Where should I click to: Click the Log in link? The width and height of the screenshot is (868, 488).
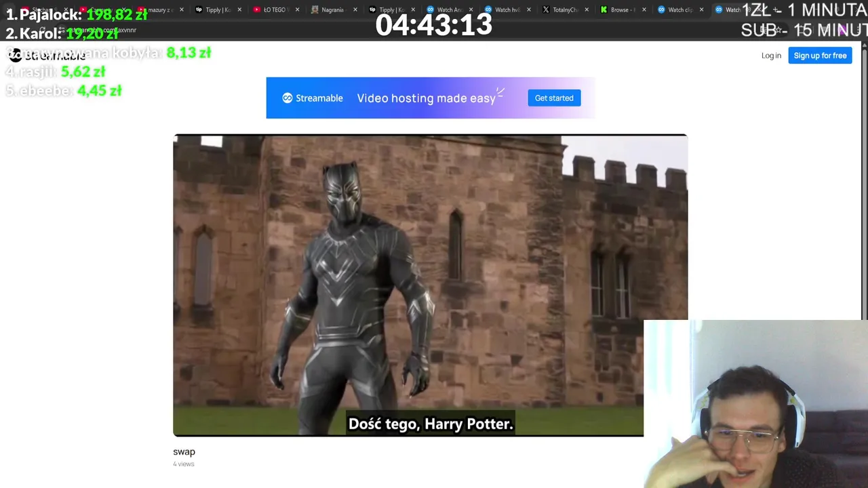tap(771, 56)
